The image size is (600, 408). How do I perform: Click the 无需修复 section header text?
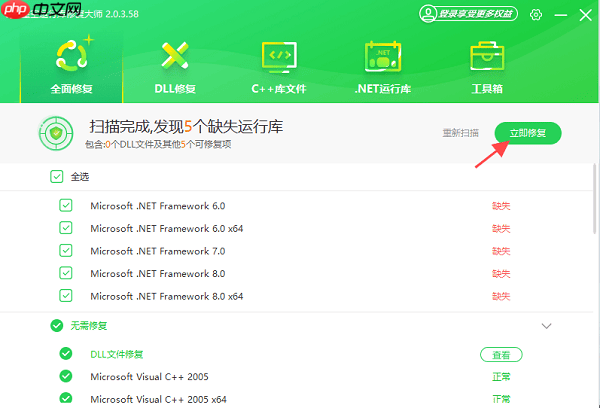[x=89, y=326]
